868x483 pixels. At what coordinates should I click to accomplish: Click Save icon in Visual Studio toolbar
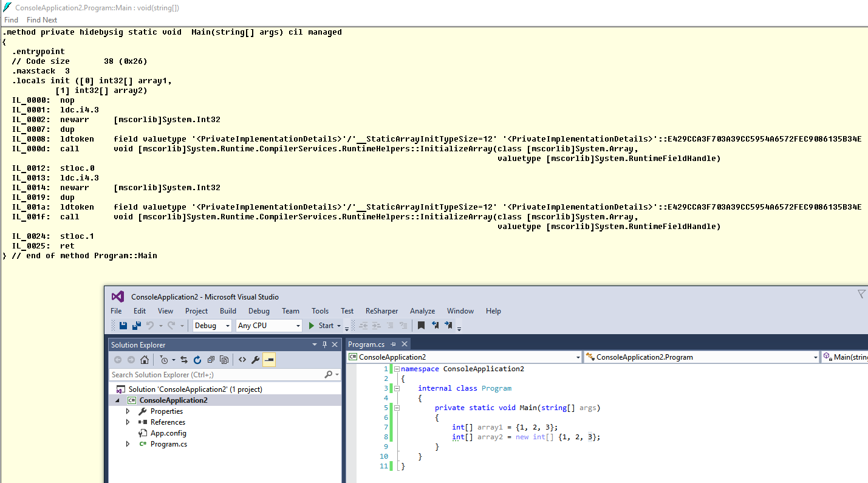tap(123, 326)
